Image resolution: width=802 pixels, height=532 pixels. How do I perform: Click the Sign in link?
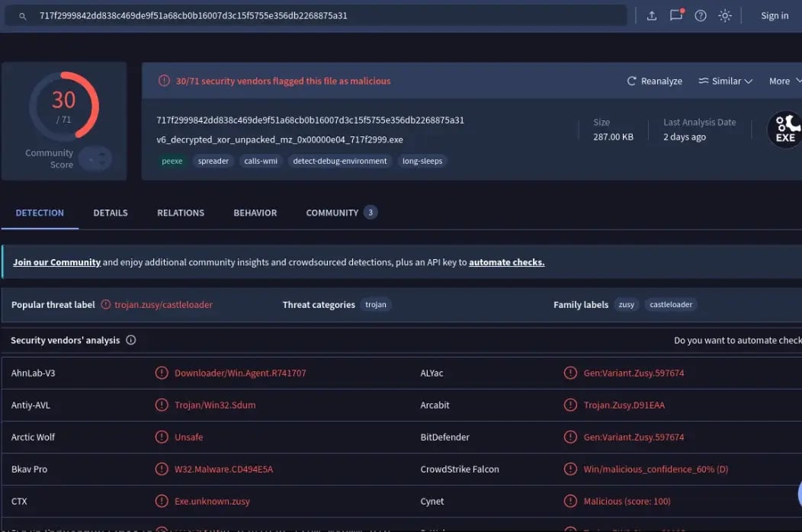pyautogui.click(x=775, y=16)
